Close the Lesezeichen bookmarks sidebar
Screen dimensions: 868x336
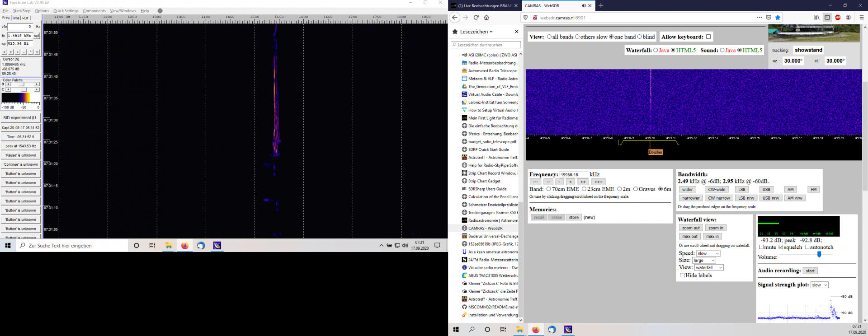click(516, 32)
